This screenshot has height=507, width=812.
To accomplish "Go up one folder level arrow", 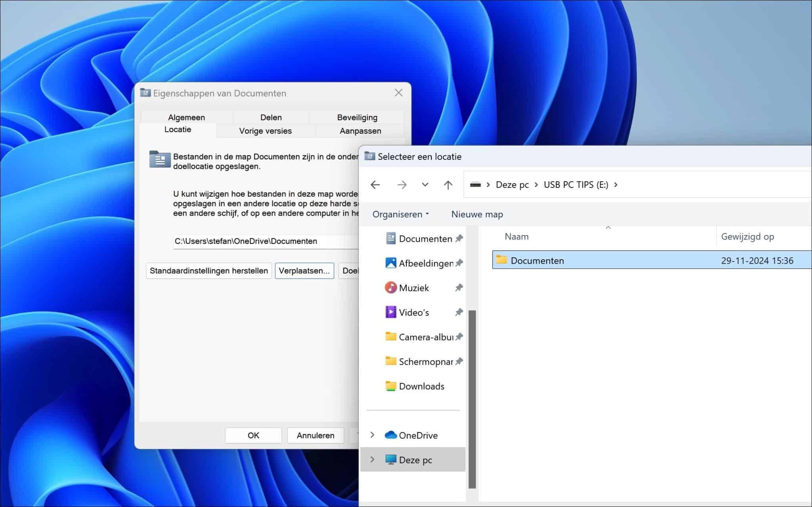I will point(448,185).
